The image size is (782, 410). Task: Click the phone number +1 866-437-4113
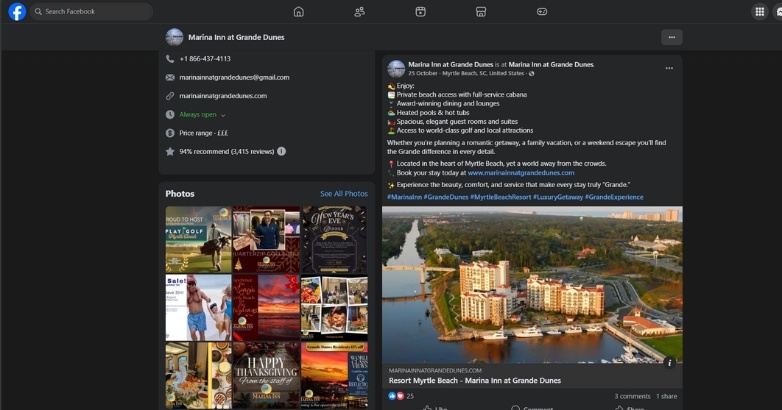[x=205, y=59]
